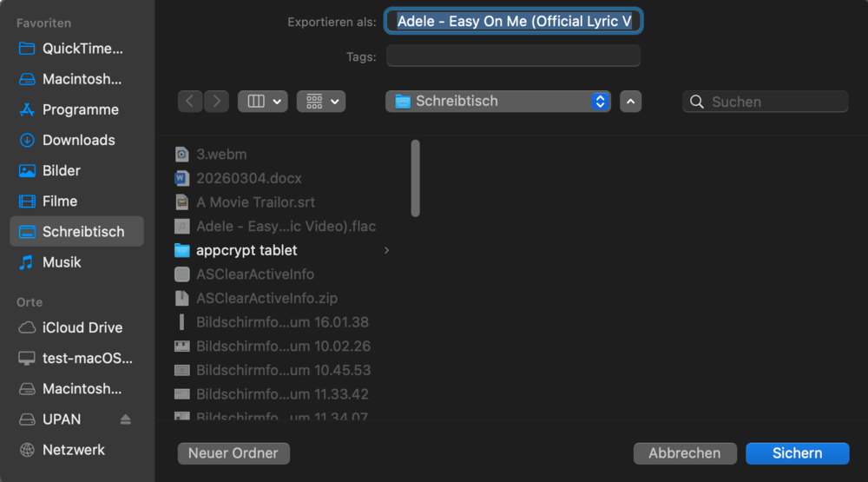The height and width of the screenshot is (482, 868).
Task: Open Downloads in the sidebar
Action: click(78, 140)
